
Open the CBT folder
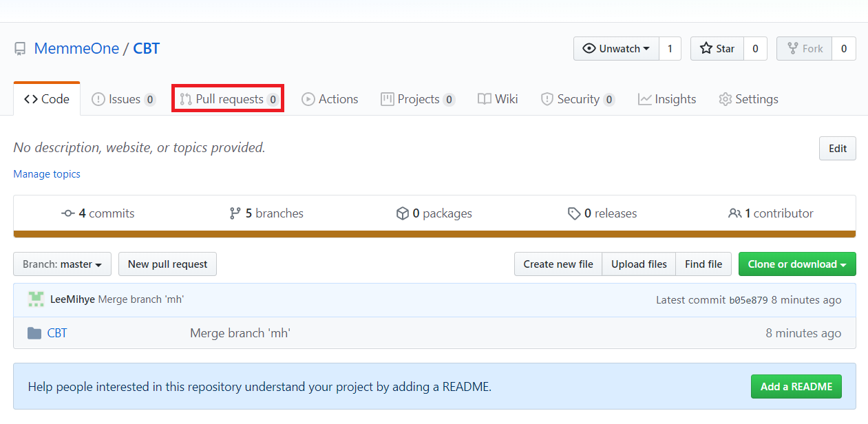coord(57,333)
